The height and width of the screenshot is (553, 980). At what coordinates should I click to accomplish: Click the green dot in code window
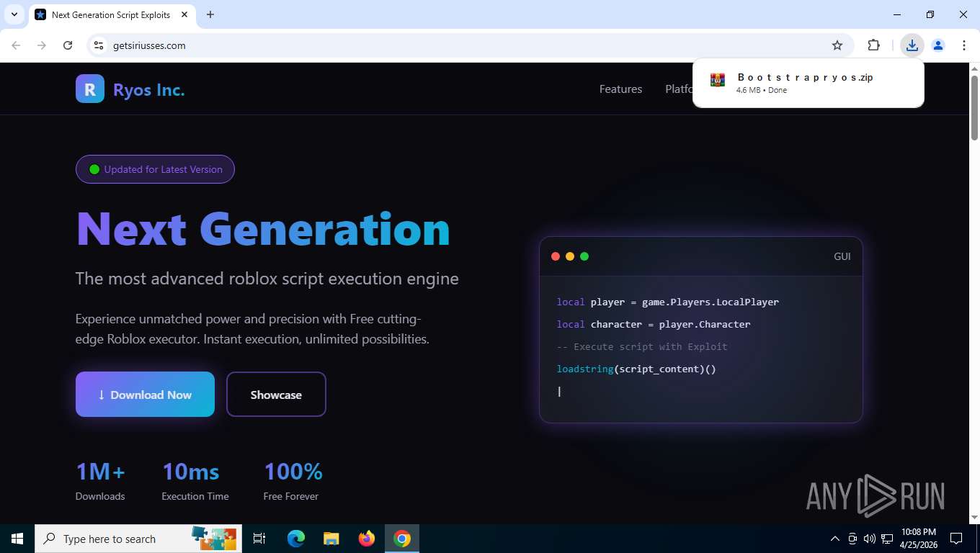coord(584,256)
